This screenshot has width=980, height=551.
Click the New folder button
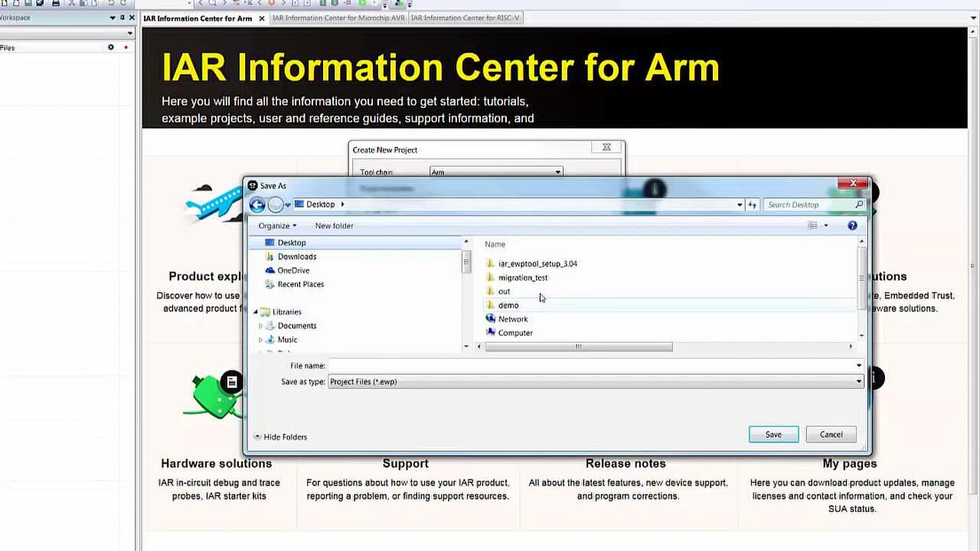click(x=334, y=226)
